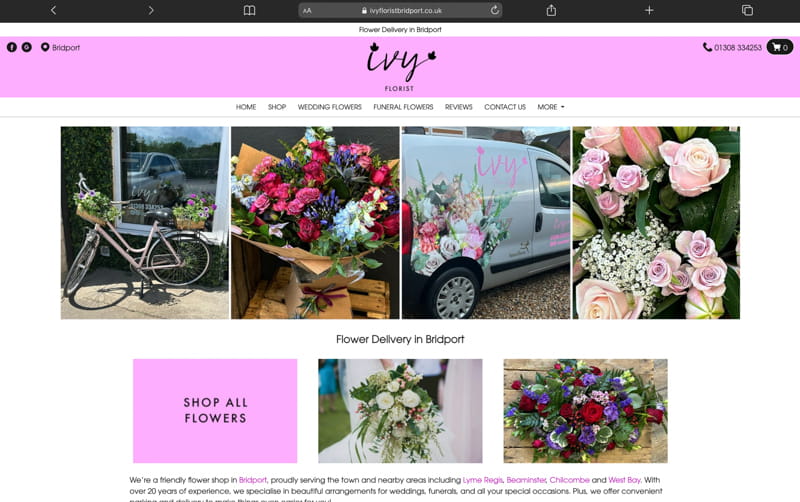Follow the Beaminster link
This screenshot has height=502, width=800.
[x=526, y=480]
